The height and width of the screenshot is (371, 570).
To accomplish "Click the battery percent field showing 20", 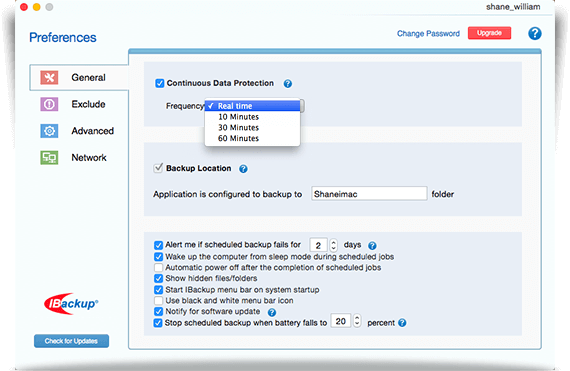I will (x=341, y=321).
